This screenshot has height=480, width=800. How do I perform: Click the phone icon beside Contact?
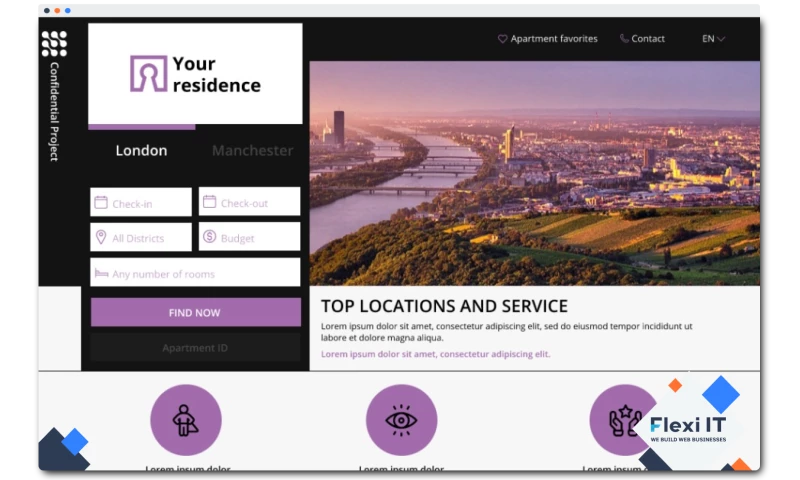click(623, 39)
